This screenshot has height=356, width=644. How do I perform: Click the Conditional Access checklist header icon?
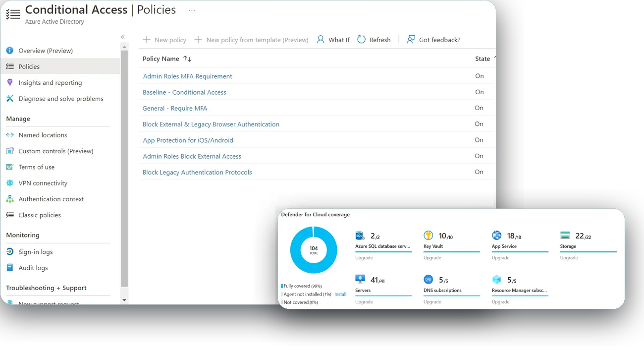click(13, 14)
